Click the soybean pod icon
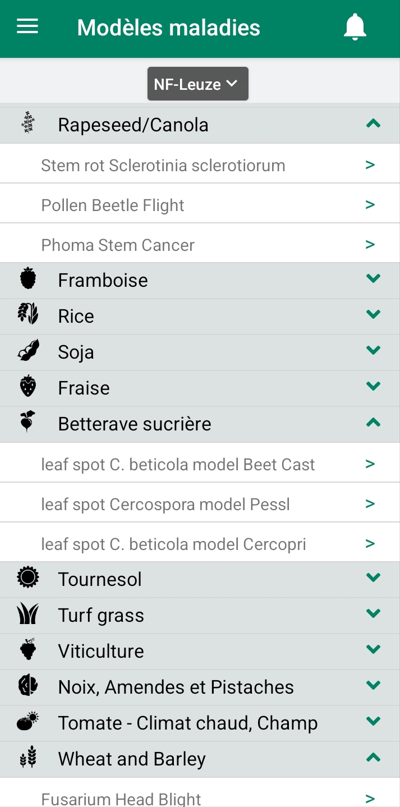The height and width of the screenshot is (807, 400). 28,350
